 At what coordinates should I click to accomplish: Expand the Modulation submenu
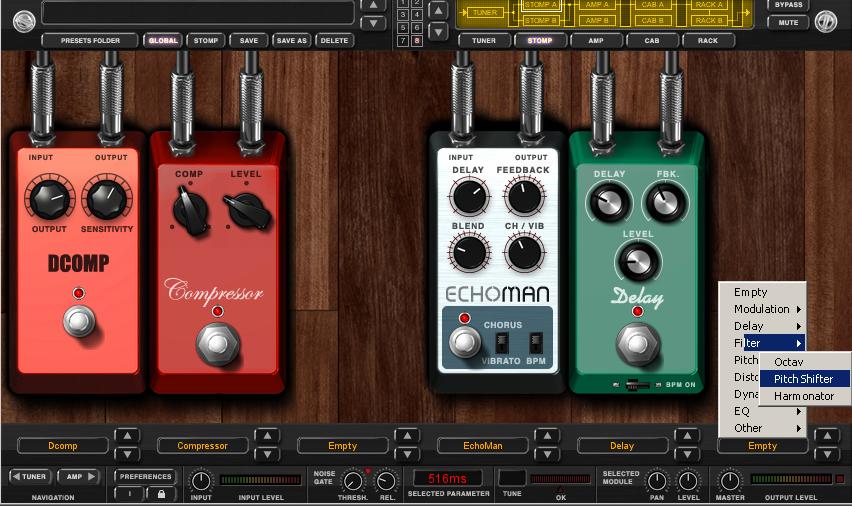coord(762,309)
